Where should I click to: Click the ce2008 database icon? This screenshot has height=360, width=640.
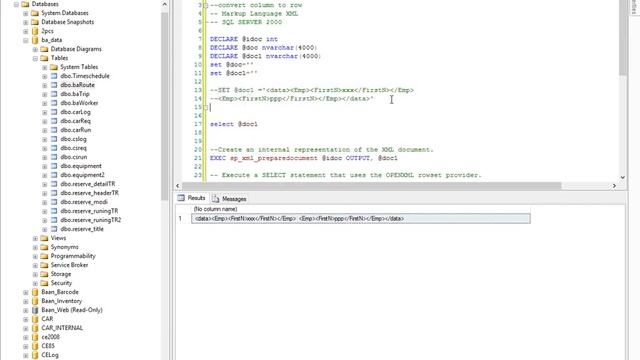pyautogui.click(x=35, y=337)
